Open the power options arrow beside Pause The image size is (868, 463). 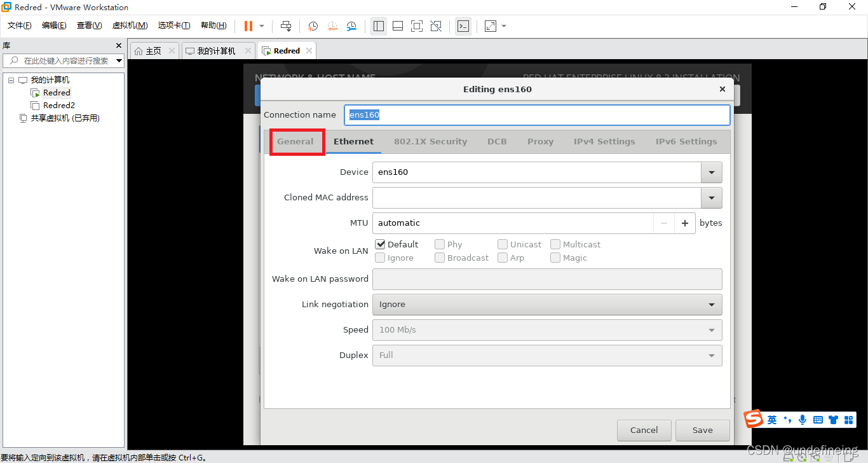pos(262,26)
